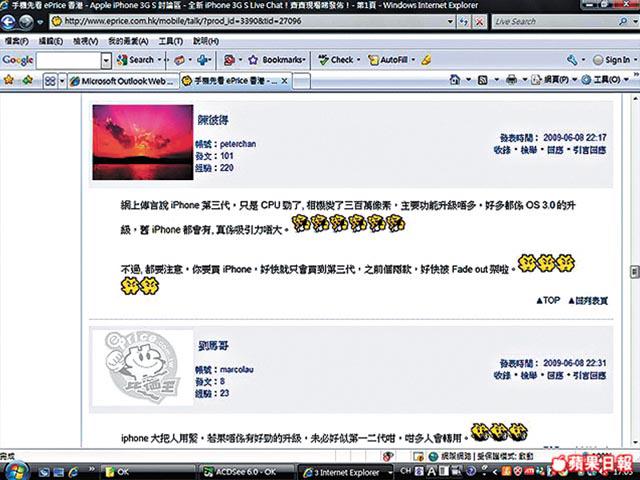Switch to ACDSee 6.0 - OK taskbar button
The width and height of the screenshot is (640, 480).
tap(246, 472)
